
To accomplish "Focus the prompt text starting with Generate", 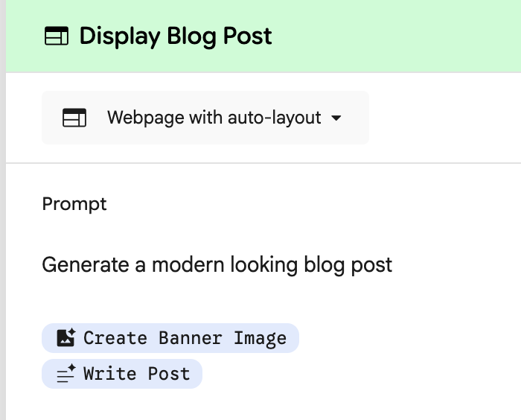I will [x=217, y=264].
